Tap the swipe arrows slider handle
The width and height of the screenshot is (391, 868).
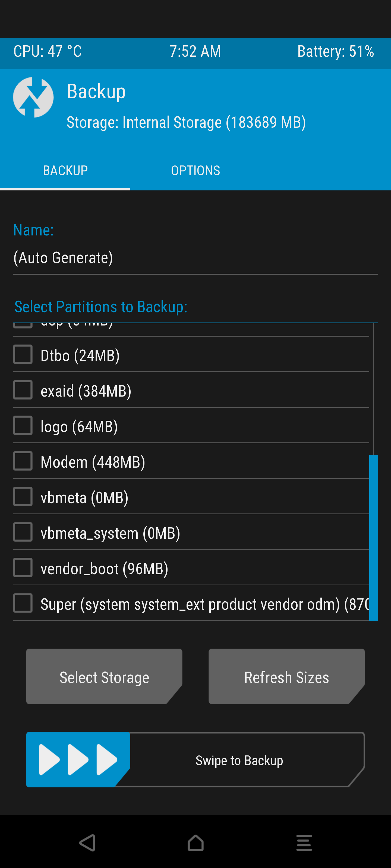tap(78, 759)
